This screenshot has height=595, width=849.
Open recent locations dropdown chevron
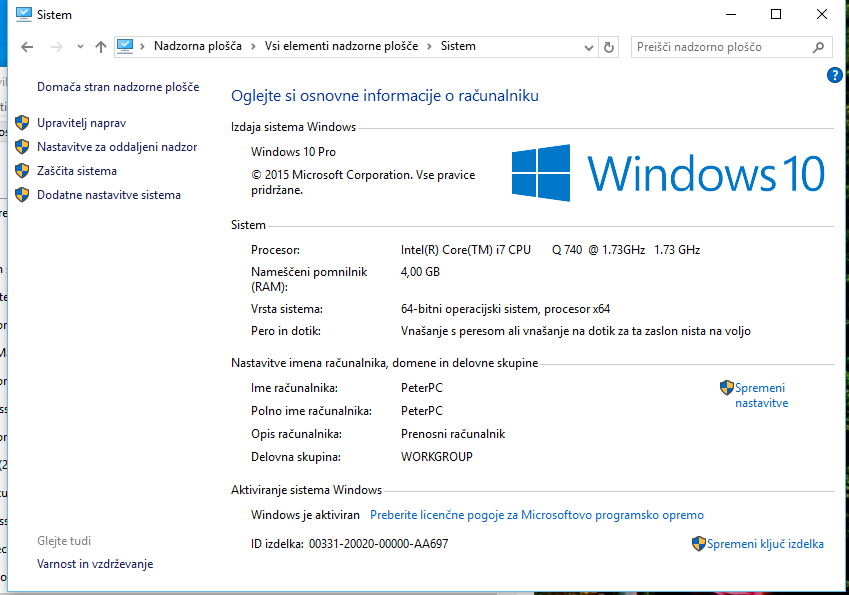click(x=80, y=47)
